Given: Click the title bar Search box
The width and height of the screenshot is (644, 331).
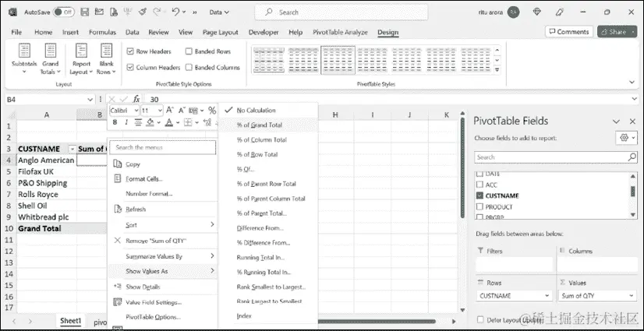Looking at the screenshot, I should (x=341, y=12).
